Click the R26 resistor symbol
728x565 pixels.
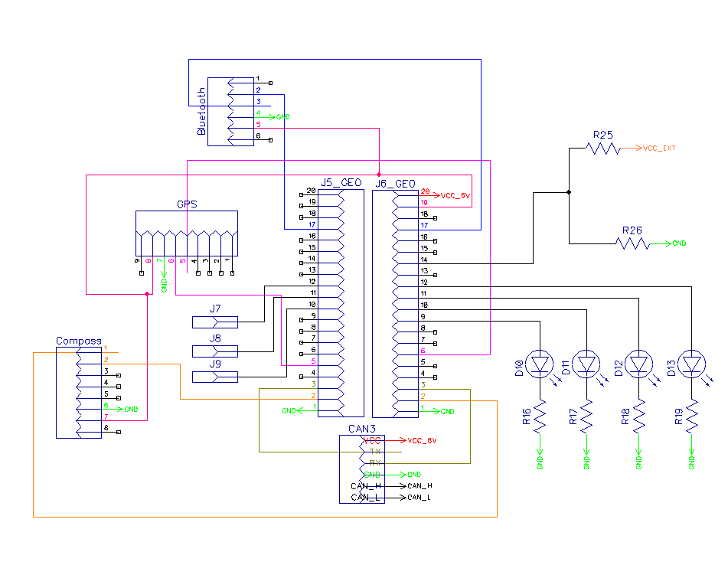[632, 243]
